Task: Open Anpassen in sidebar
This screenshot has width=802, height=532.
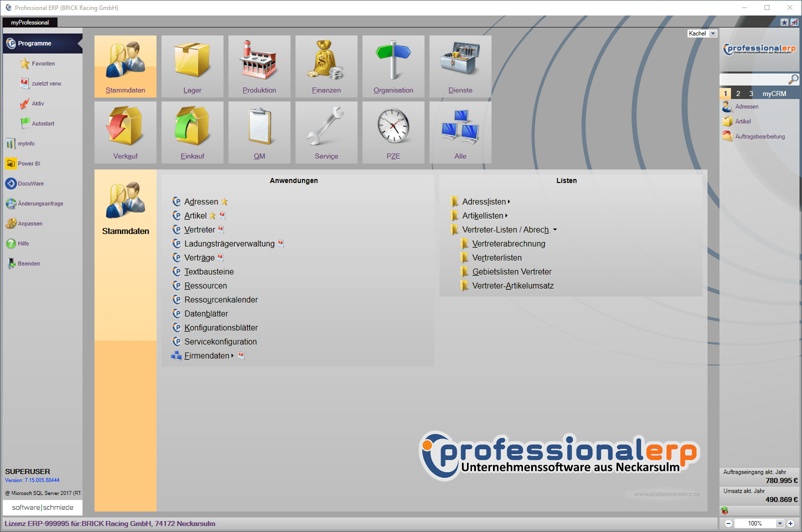Action: (24, 223)
